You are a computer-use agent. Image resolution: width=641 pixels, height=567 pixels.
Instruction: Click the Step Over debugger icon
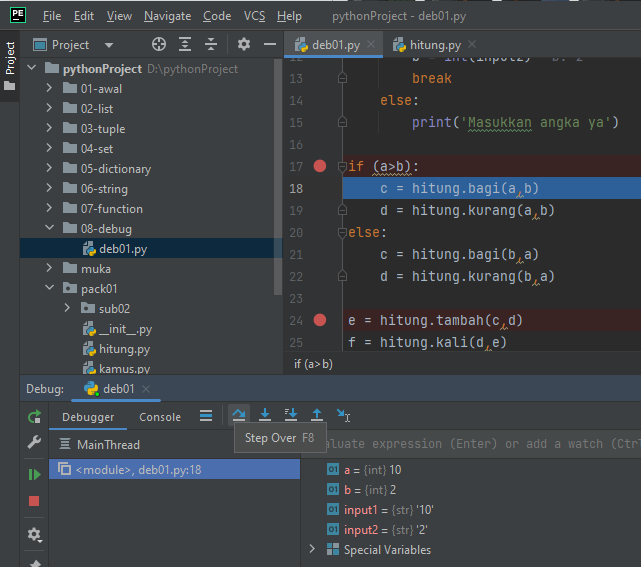pyautogui.click(x=238, y=415)
